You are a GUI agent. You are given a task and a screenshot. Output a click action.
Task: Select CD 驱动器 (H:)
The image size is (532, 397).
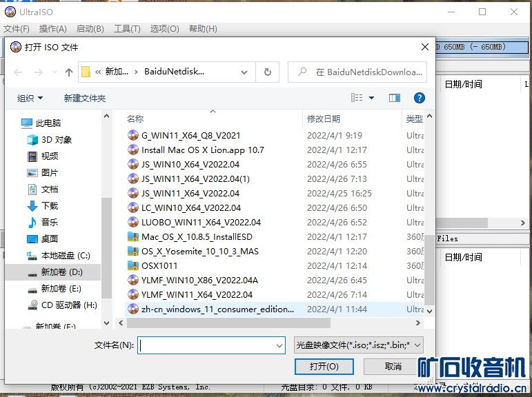[x=62, y=305]
